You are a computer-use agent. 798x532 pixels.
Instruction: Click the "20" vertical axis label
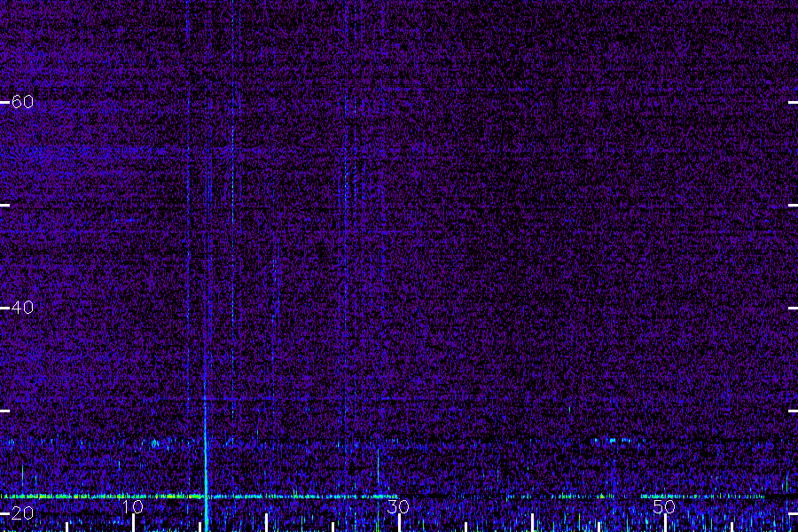coord(22,513)
